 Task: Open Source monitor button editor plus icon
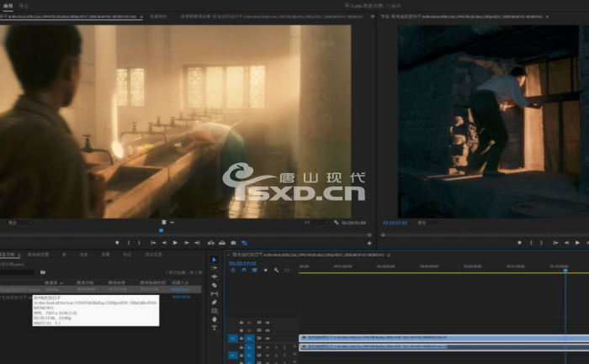click(369, 243)
